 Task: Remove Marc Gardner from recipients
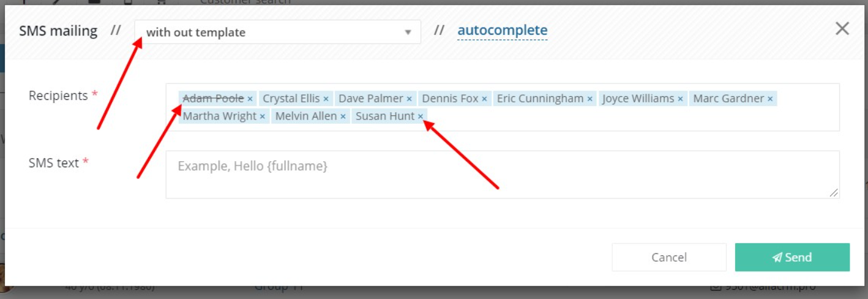pos(770,99)
